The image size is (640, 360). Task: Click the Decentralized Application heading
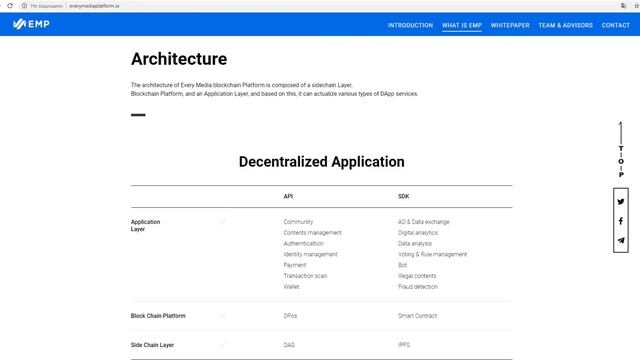pos(322,162)
